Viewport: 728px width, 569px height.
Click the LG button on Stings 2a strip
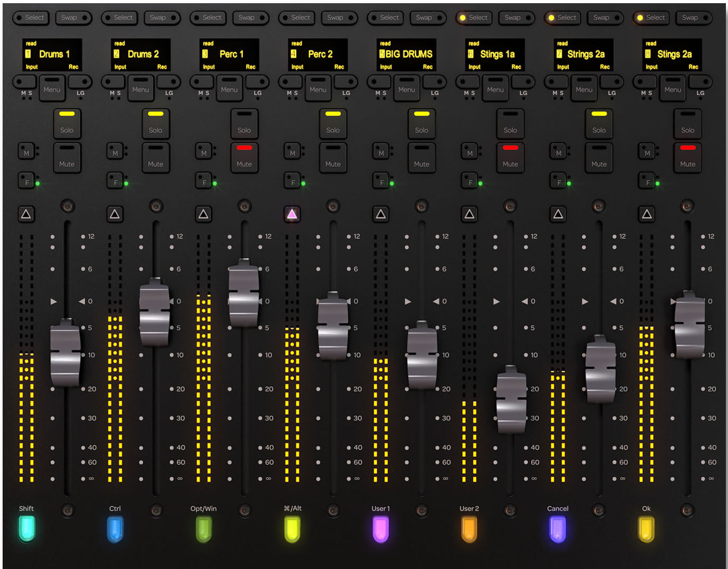pyautogui.click(x=700, y=83)
